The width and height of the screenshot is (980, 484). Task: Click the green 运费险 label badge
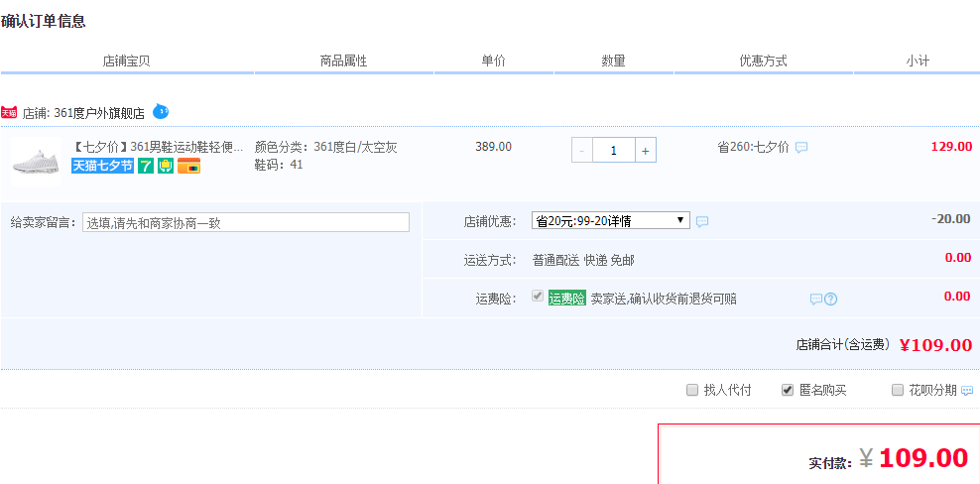point(567,299)
